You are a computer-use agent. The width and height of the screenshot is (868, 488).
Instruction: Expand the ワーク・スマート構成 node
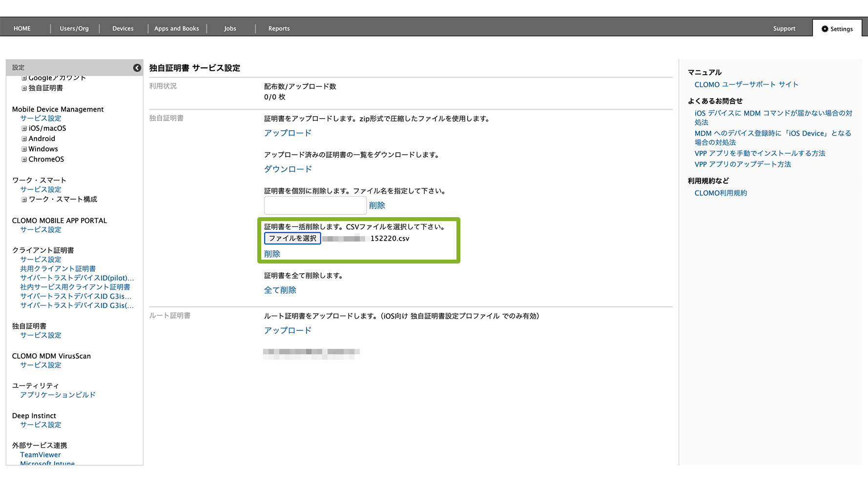pyautogui.click(x=24, y=200)
